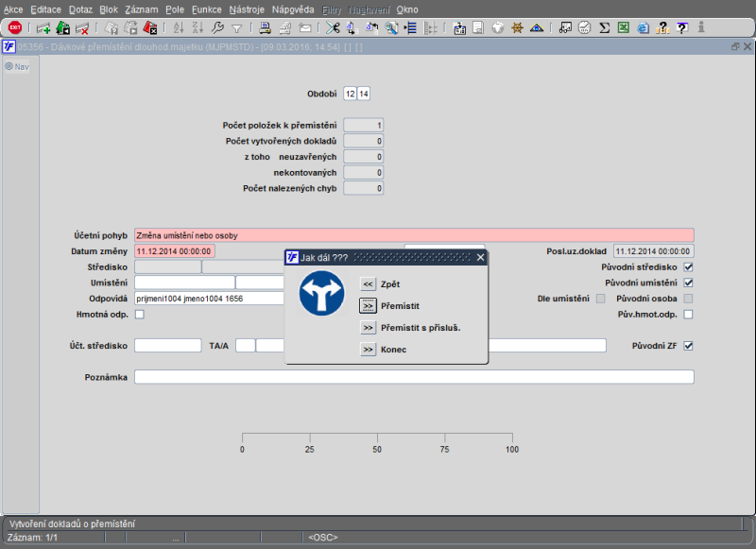Click the first Umístění input field

point(184,283)
